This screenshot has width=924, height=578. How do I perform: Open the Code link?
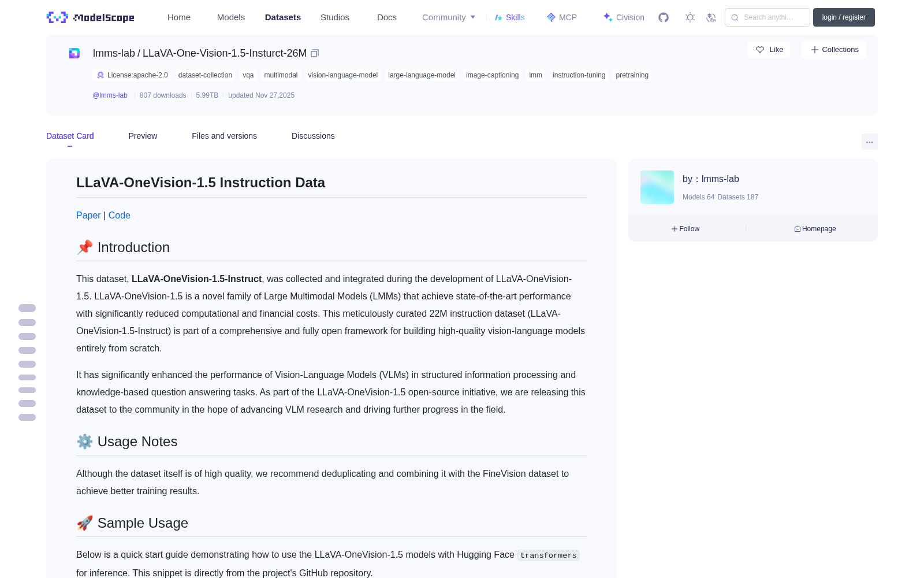[120, 215]
